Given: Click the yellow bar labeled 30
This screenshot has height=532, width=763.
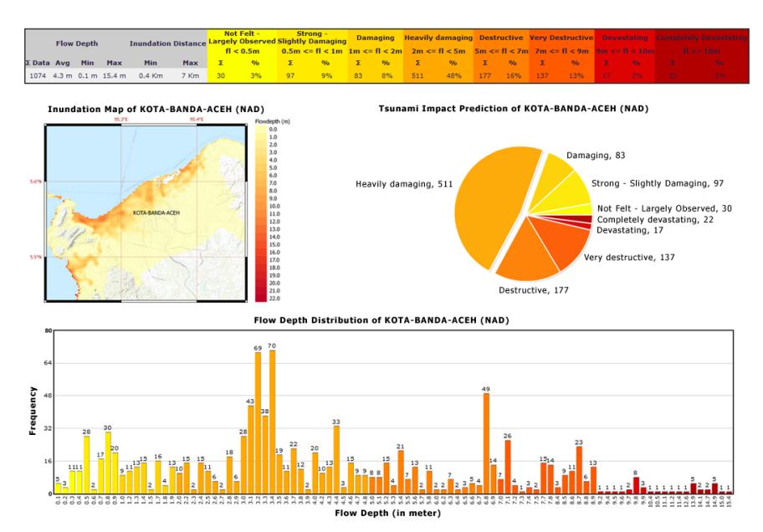Looking at the screenshot, I should [108, 463].
